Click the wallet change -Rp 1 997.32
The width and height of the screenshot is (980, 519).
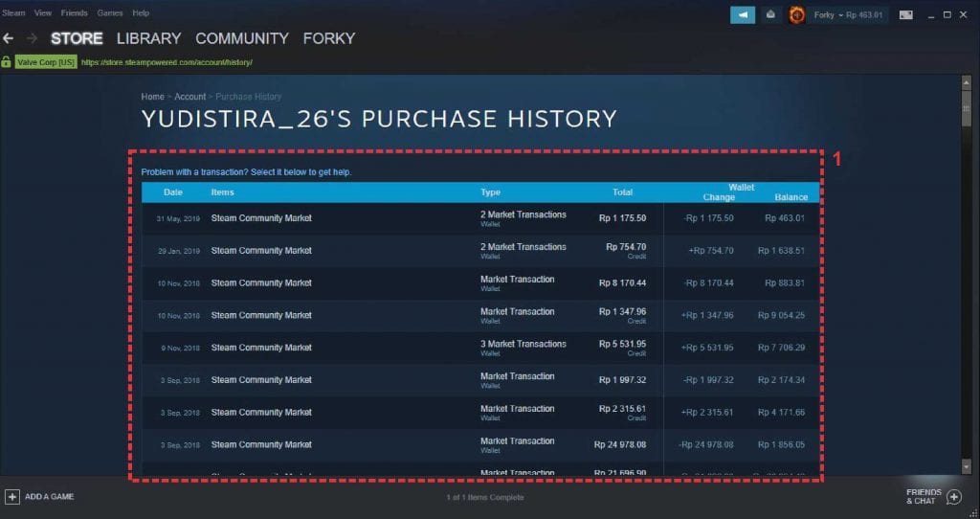pyautogui.click(x=709, y=380)
